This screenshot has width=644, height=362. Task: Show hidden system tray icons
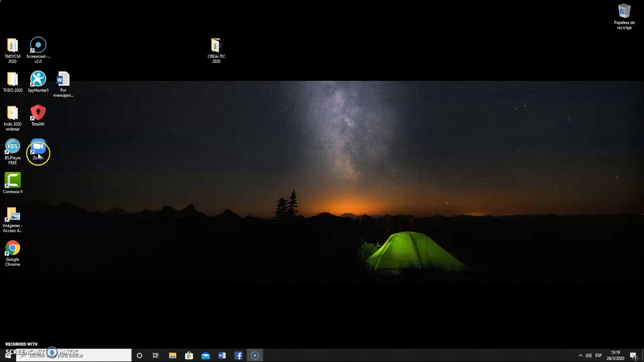point(580,355)
